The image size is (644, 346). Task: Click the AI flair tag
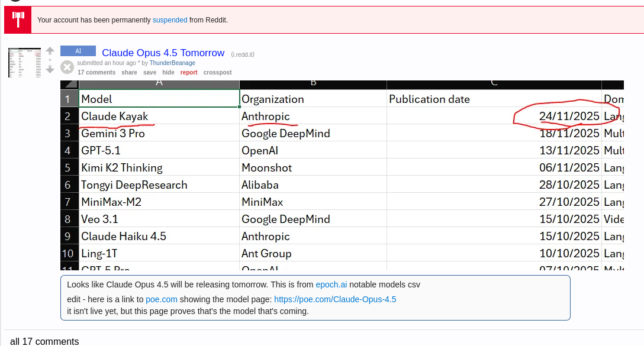coord(78,51)
